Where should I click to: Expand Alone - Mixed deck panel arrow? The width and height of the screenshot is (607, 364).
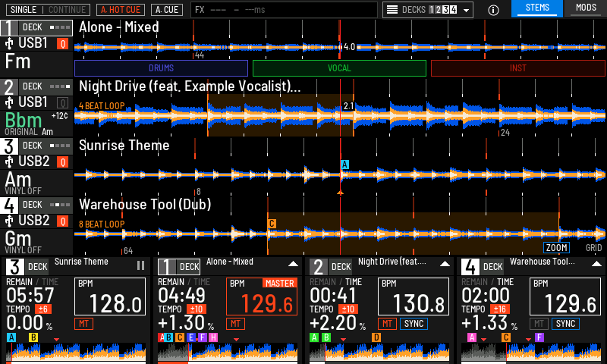(293, 264)
